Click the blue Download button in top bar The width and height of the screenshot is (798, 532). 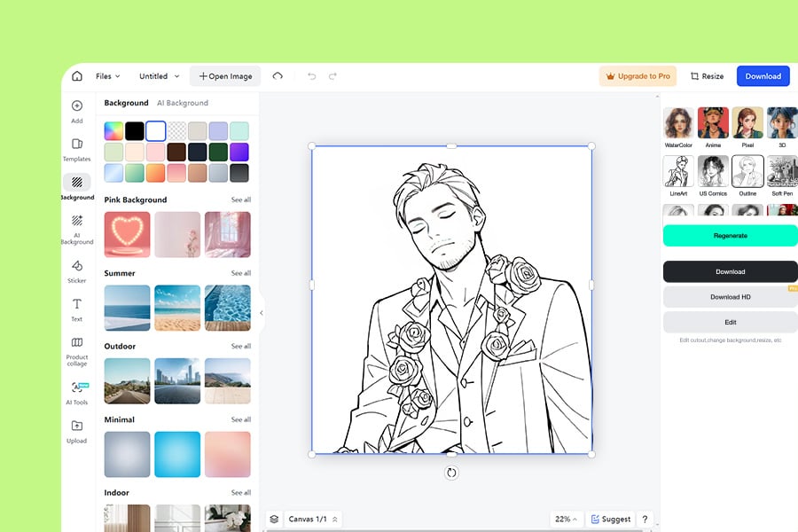pos(763,76)
